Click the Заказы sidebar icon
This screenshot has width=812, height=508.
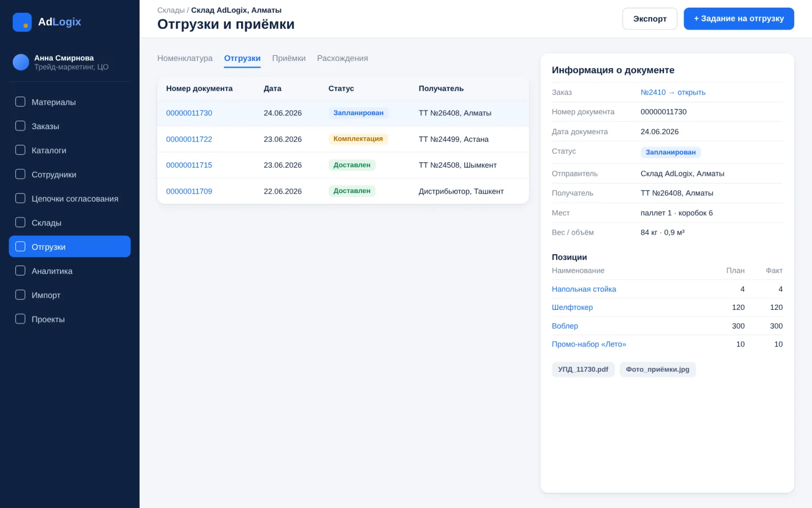[x=20, y=125]
